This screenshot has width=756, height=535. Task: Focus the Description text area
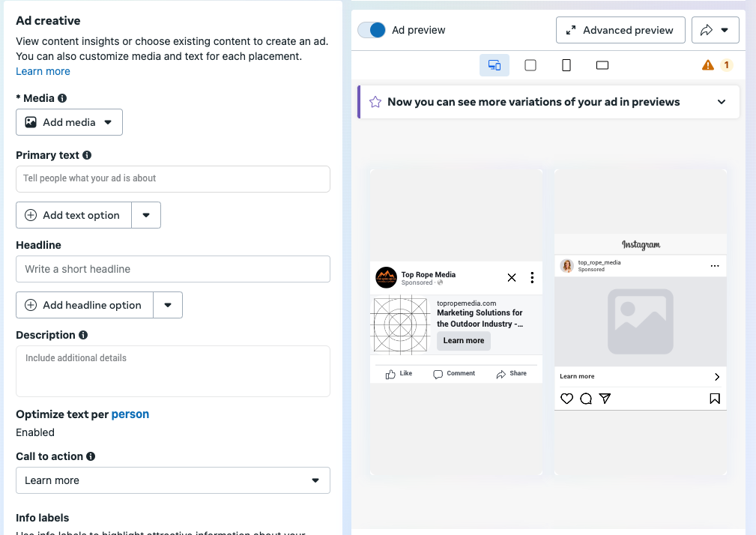point(172,371)
